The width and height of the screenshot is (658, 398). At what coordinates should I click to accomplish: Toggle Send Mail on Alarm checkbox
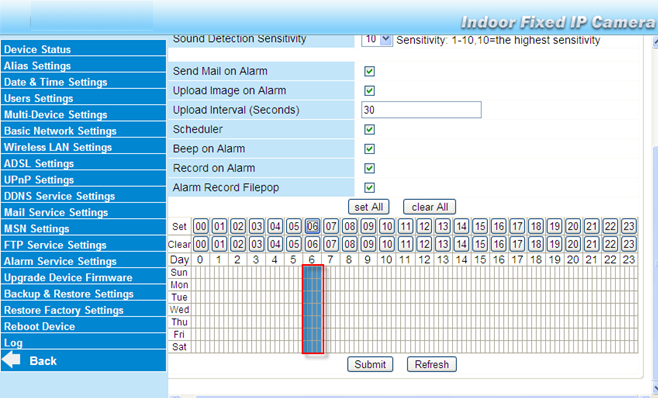click(x=369, y=71)
